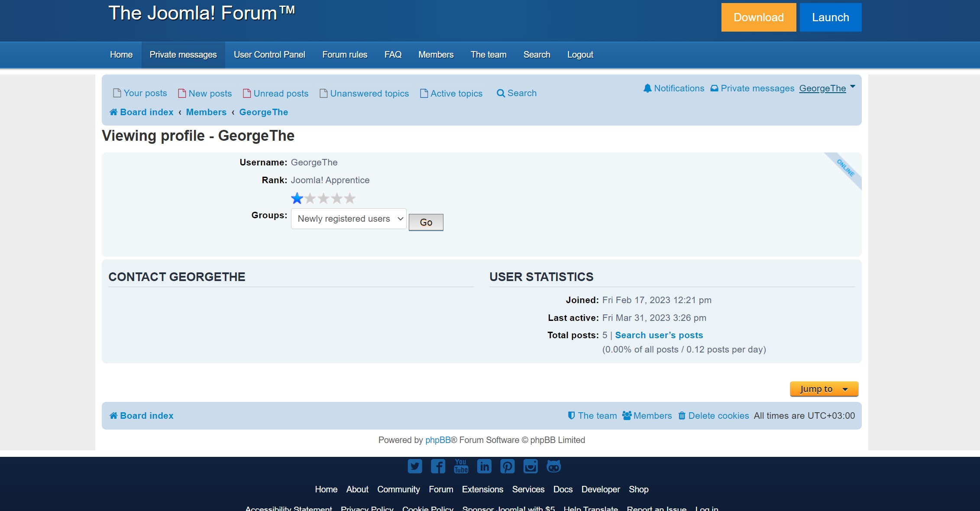Click the Twitter icon in footer
Screen dimensions: 980x511
click(415, 466)
